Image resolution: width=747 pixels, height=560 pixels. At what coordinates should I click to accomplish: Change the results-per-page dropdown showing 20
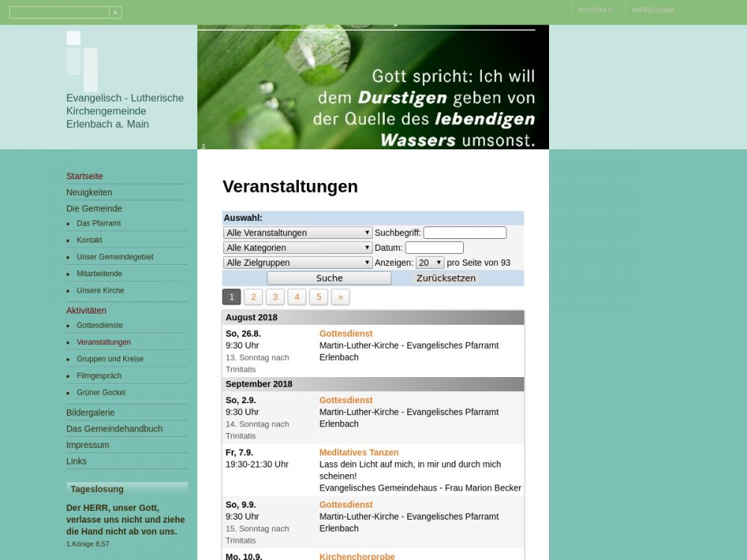(430, 263)
